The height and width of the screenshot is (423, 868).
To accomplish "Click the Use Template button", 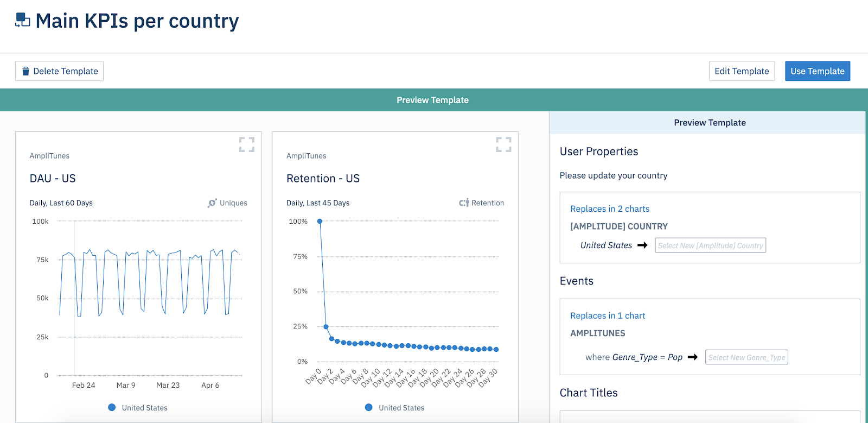I will (x=818, y=71).
